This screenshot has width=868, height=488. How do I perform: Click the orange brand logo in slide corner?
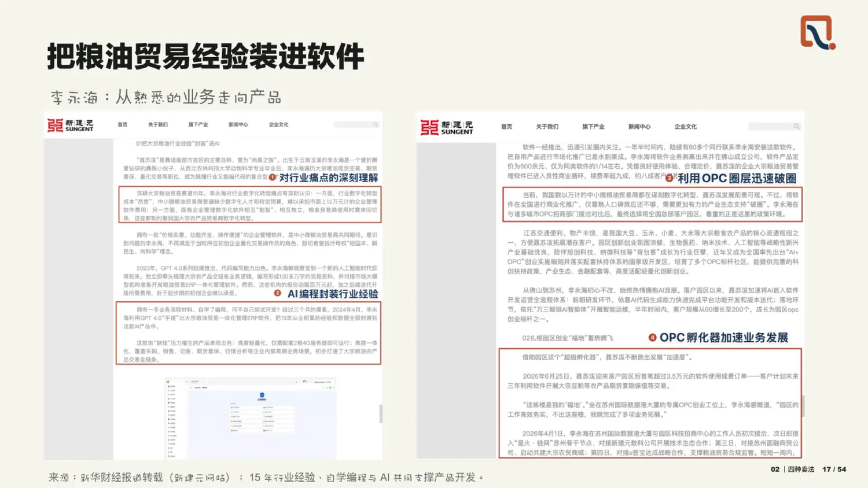[x=818, y=32]
